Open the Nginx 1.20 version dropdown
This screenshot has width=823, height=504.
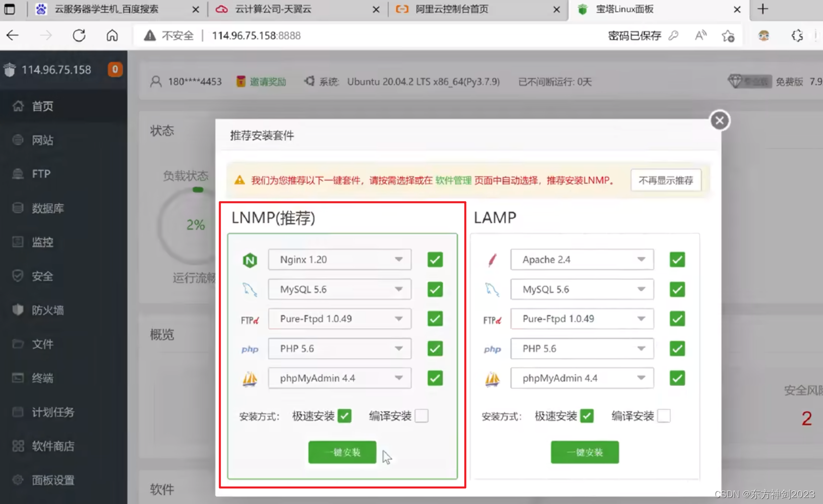(x=340, y=260)
